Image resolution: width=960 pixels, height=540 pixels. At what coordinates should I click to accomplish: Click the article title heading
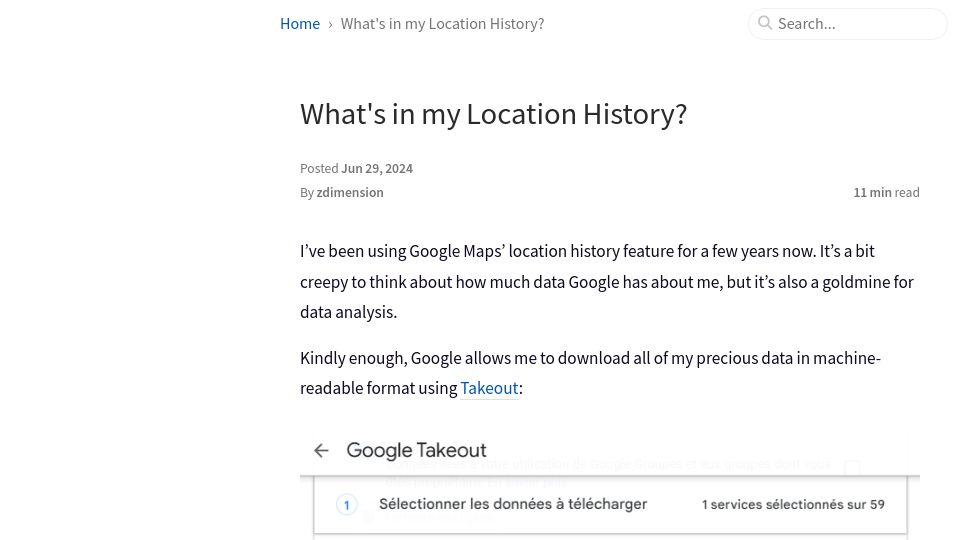[493, 114]
